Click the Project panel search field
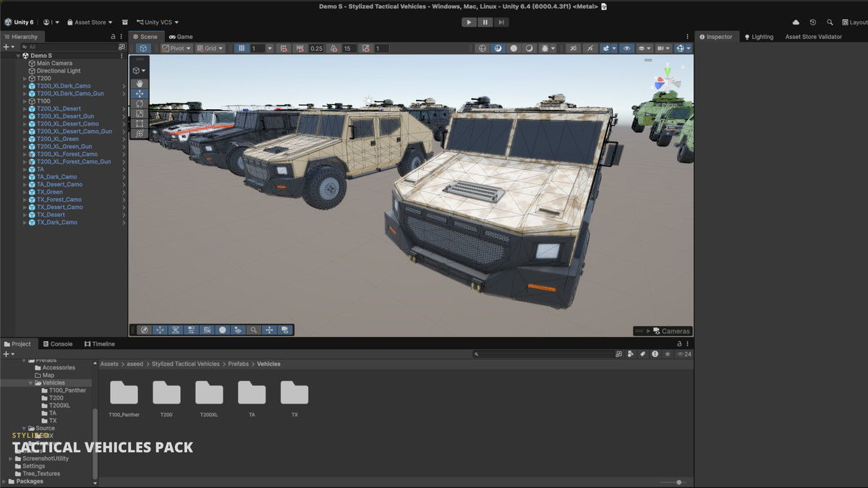This screenshot has width=868, height=488. [544, 354]
